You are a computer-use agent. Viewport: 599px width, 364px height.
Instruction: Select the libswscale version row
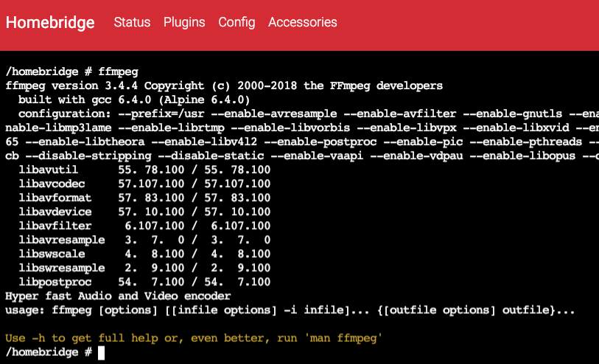tap(145, 254)
